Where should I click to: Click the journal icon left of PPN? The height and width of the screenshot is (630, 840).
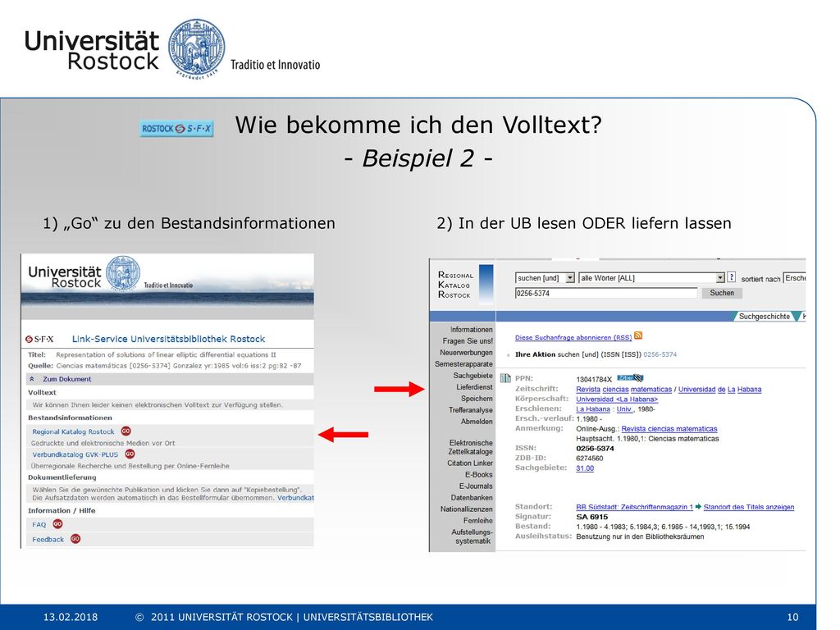(505, 378)
